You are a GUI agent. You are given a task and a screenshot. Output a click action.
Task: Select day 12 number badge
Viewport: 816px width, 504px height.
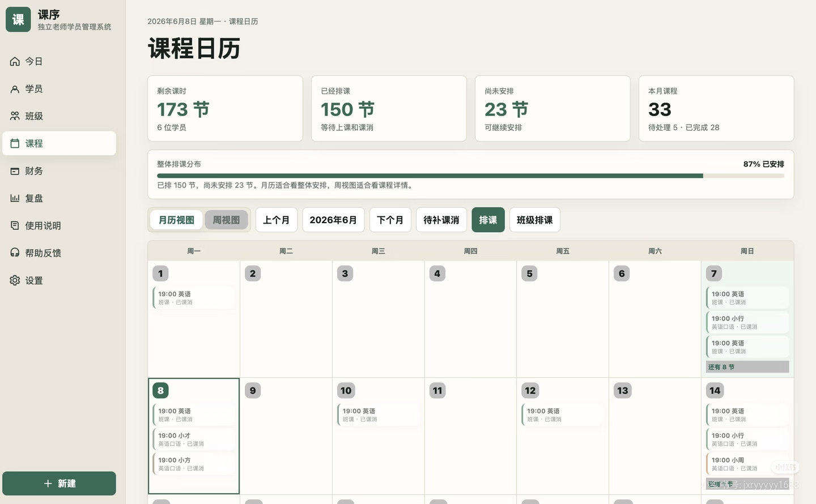pos(530,391)
